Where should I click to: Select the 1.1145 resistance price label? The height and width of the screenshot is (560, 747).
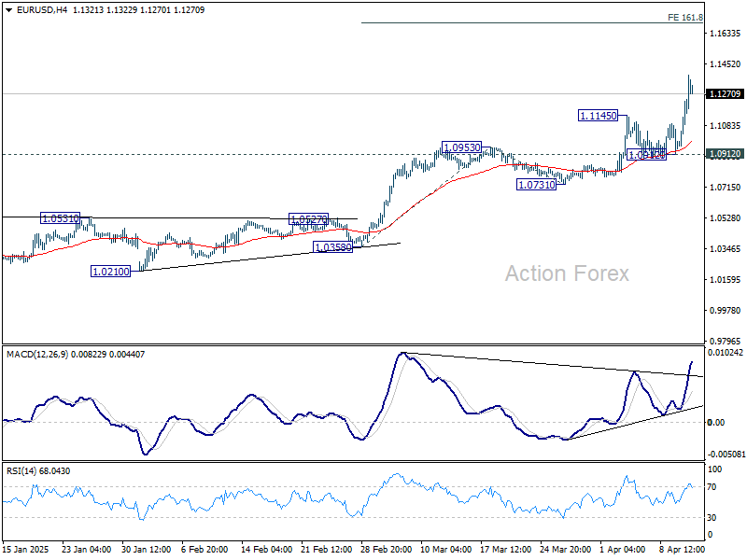tap(596, 117)
